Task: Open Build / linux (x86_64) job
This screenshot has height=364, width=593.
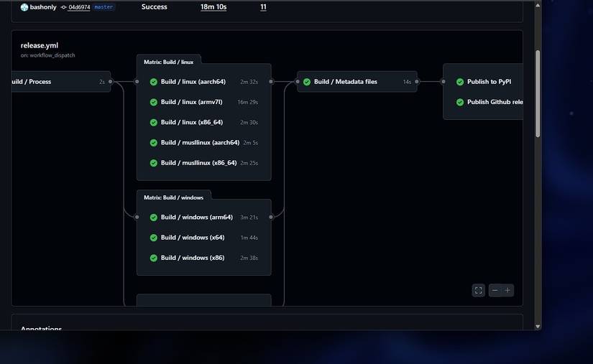Action: pyautogui.click(x=204, y=122)
